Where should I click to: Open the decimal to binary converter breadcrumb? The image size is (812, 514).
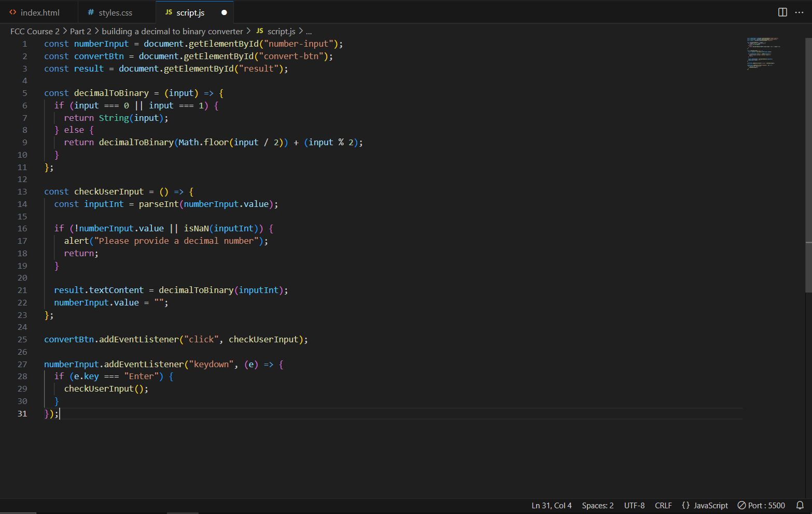pos(172,31)
